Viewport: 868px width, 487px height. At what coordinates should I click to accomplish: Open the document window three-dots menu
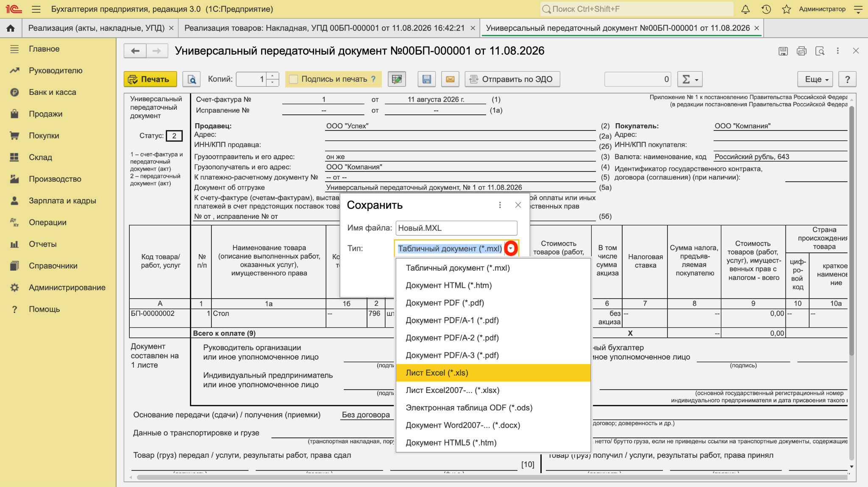[838, 51]
